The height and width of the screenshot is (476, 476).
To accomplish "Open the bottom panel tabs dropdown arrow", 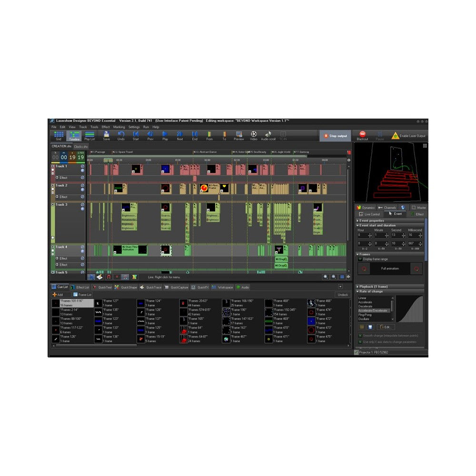I will pyautogui.click(x=340, y=287).
